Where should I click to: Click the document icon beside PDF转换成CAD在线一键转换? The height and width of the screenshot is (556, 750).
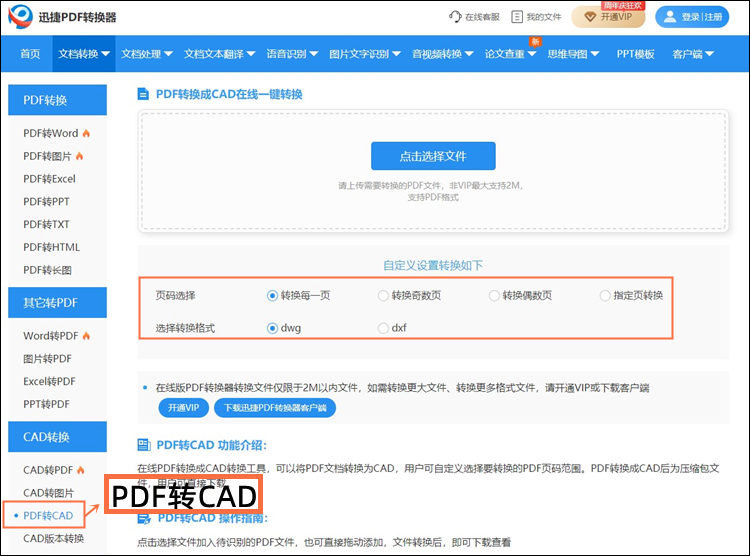click(x=143, y=94)
